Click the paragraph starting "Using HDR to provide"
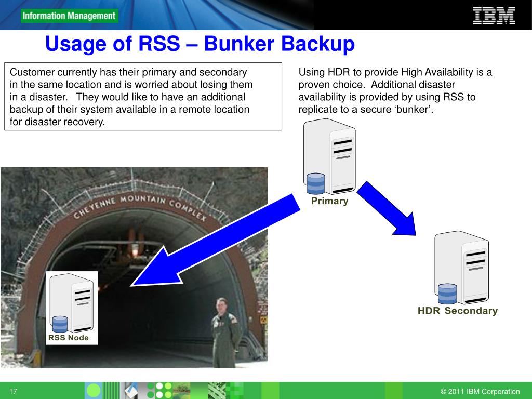Image resolution: width=532 pixels, height=399 pixels. point(395,90)
